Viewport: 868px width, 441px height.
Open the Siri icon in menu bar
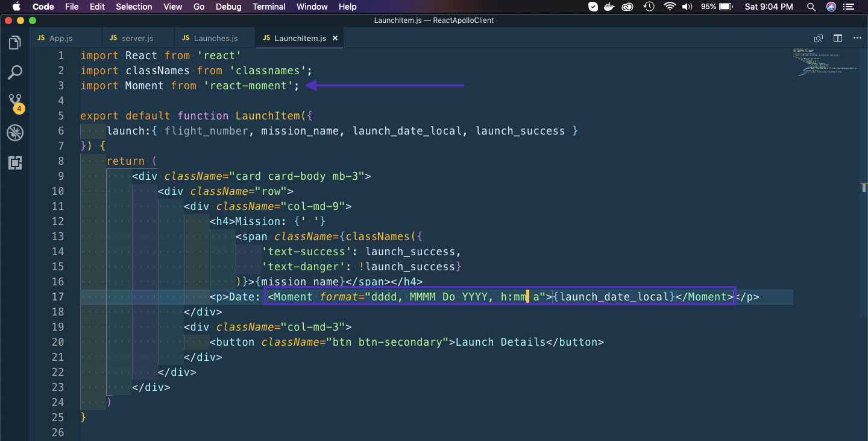pos(831,7)
